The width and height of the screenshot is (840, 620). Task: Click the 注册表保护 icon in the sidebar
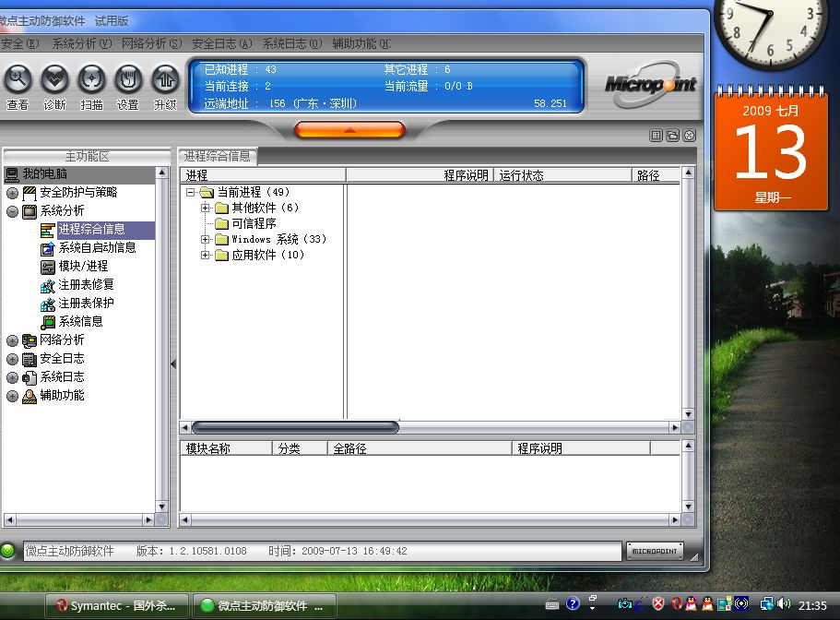coord(48,304)
